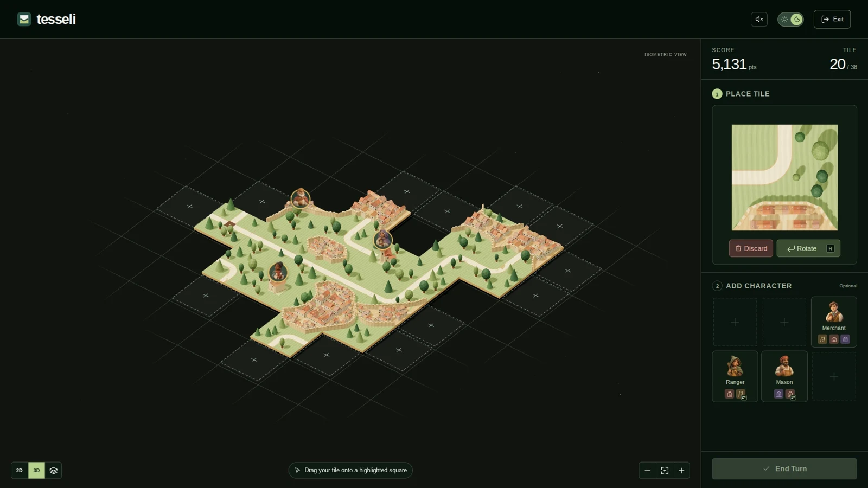Screen dimensions: 868x488
Task: Click the Mason's purple monument trait icon
Action: tap(779, 394)
